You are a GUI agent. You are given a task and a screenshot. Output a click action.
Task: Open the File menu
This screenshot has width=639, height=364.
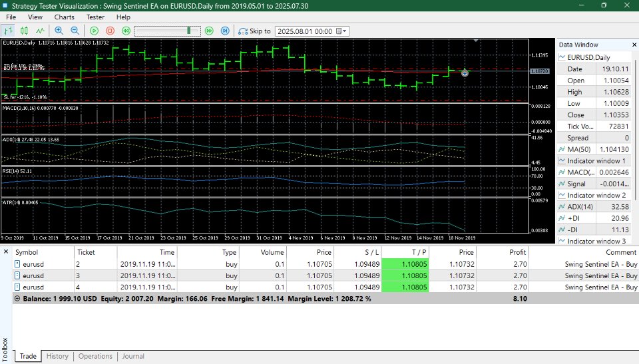tap(11, 17)
